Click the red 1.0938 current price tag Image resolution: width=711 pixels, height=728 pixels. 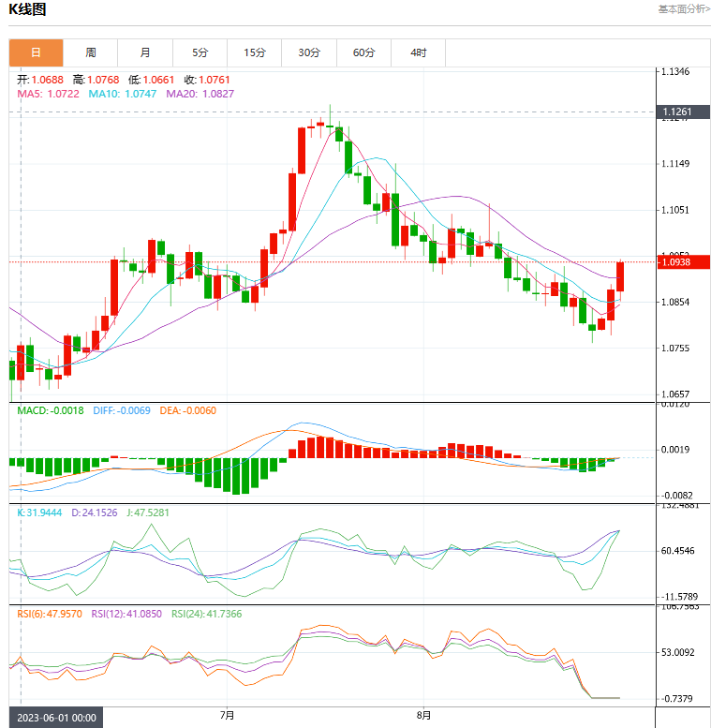click(x=683, y=262)
